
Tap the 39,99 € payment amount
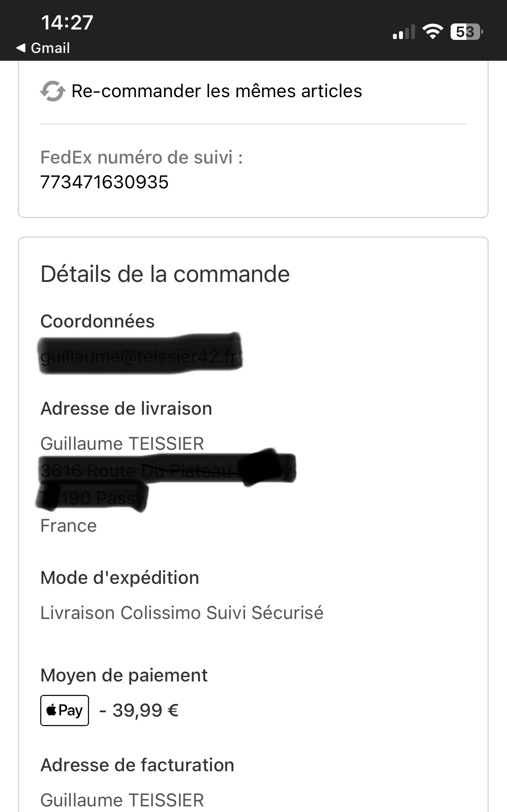(x=145, y=710)
